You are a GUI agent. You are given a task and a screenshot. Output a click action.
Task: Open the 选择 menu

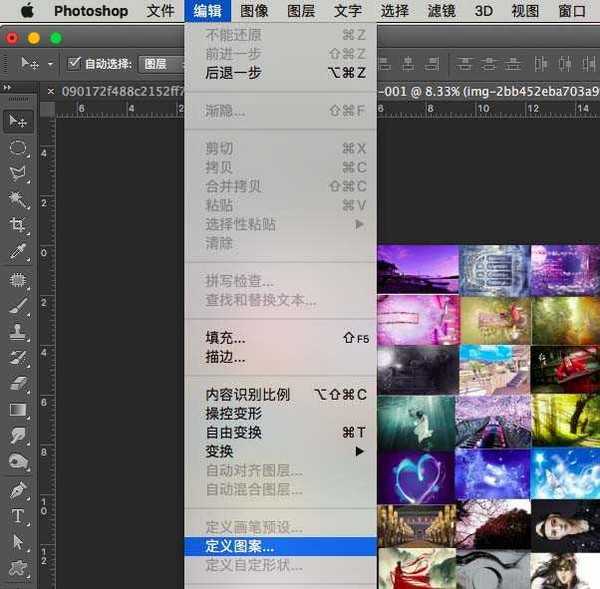(395, 11)
